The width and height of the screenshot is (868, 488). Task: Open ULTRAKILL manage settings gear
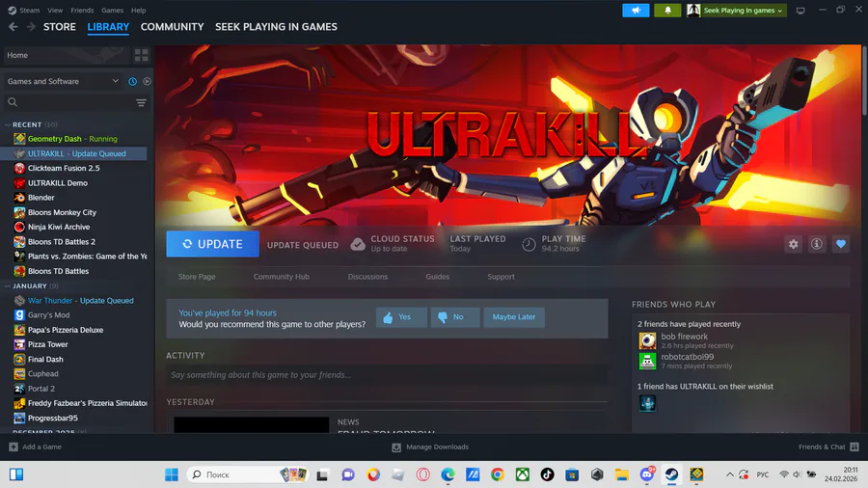[794, 244]
